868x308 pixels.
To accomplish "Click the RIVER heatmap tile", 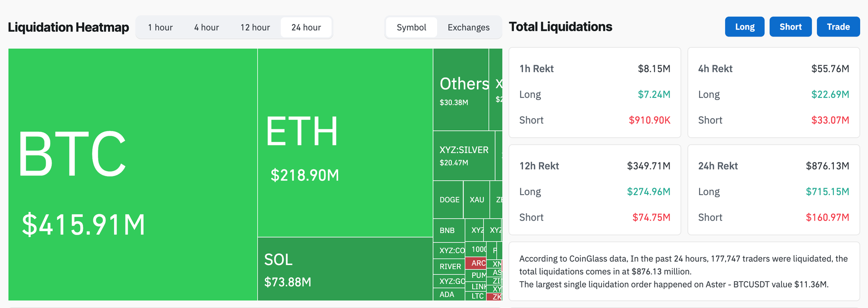I will point(449,267).
